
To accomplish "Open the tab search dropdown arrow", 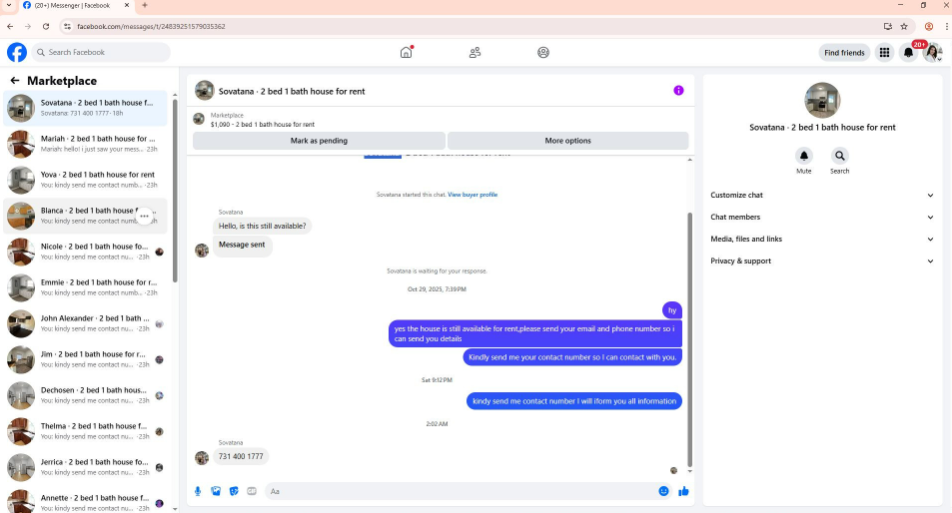I will tap(8, 5).
